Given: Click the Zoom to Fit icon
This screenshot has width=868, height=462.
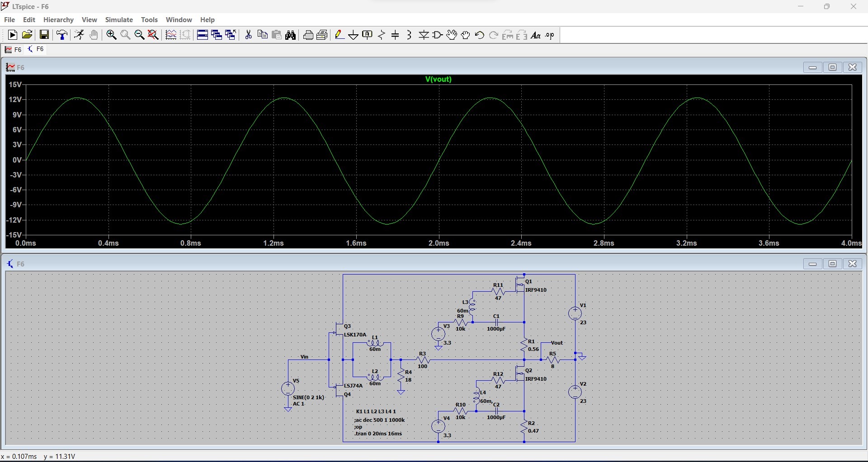Looking at the screenshot, I should point(153,35).
